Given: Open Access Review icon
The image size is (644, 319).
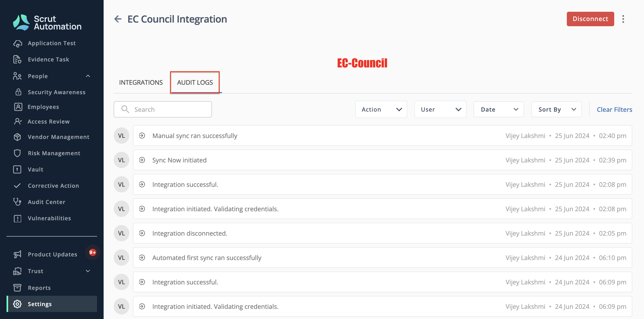Looking at the screenshot, I should click(x=18, y=122).
